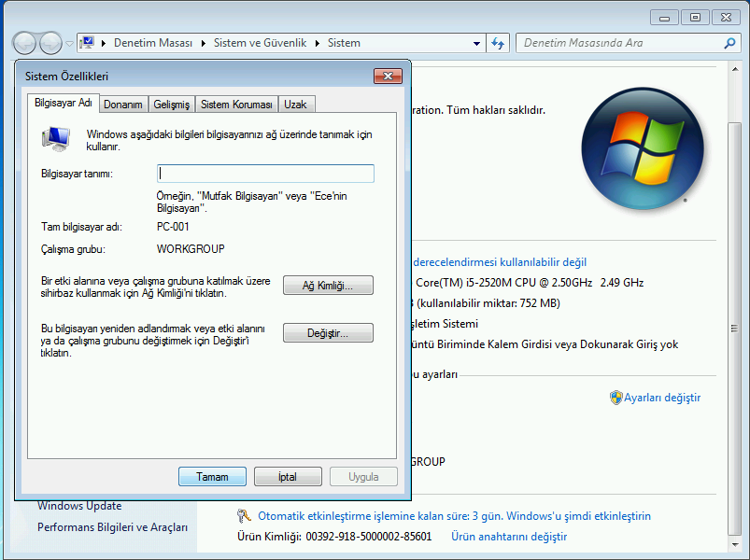Open the Gelişmiş tab

coord(171,105)
